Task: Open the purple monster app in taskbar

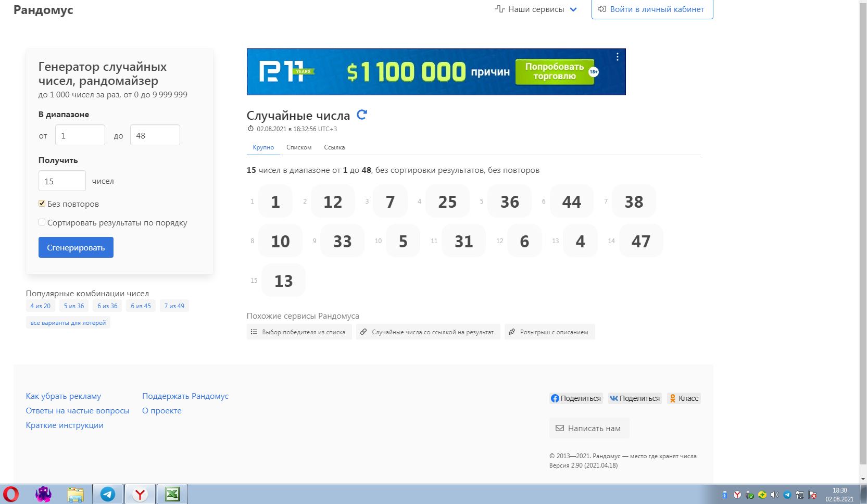Action: tap(43, 494)
